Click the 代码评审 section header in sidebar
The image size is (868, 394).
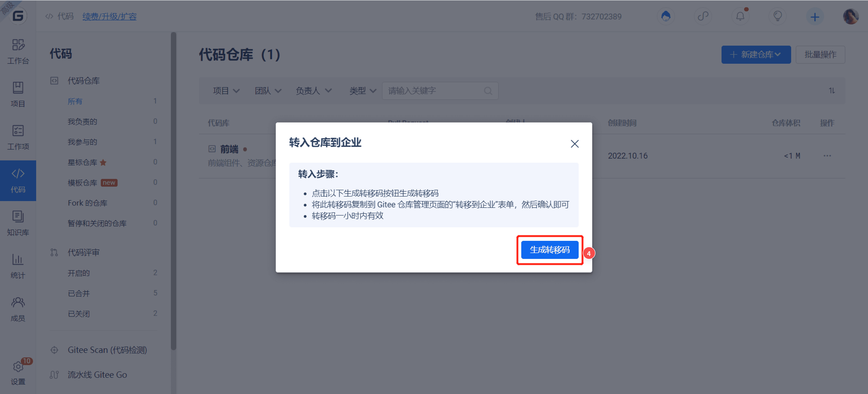84,252
